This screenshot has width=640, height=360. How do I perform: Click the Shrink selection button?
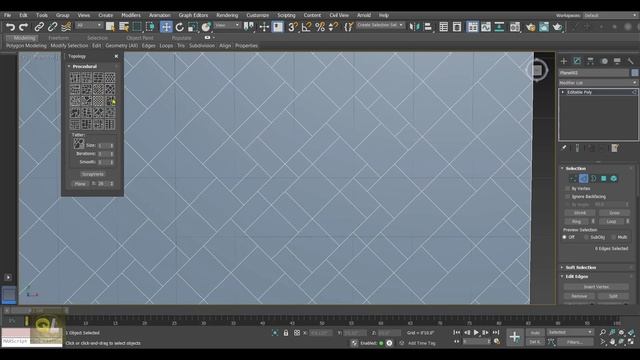click(580, 213)
